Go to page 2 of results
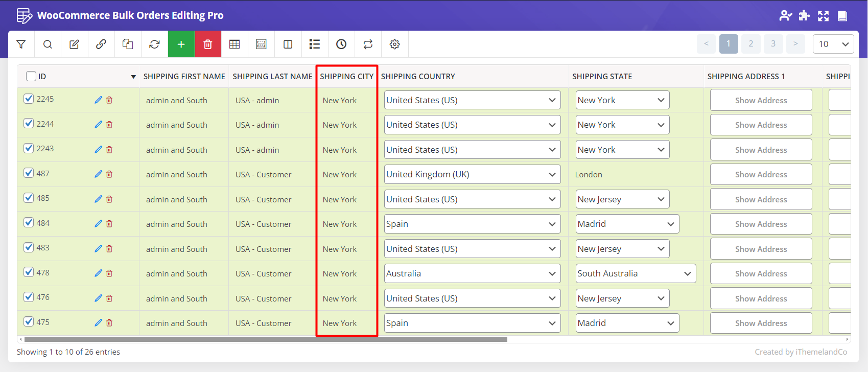Viewport: 868px width, 372px height. coord(750,44)
